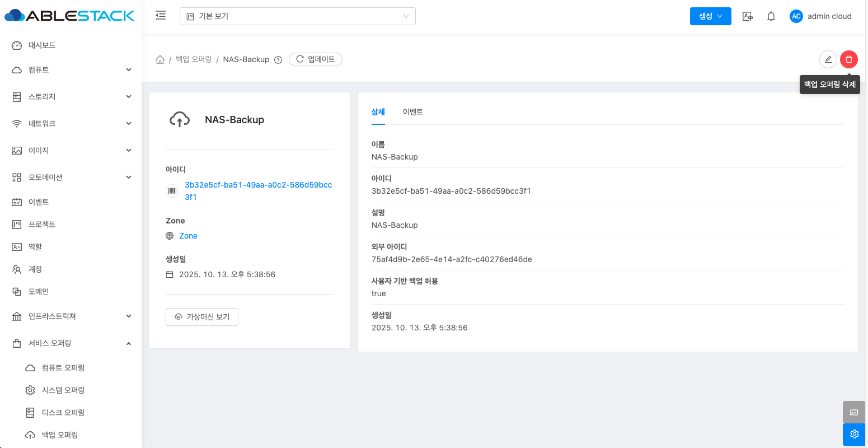Click the gray calendar floating button
This screenshot has height=448, width=868.
(x=854, y=412)
